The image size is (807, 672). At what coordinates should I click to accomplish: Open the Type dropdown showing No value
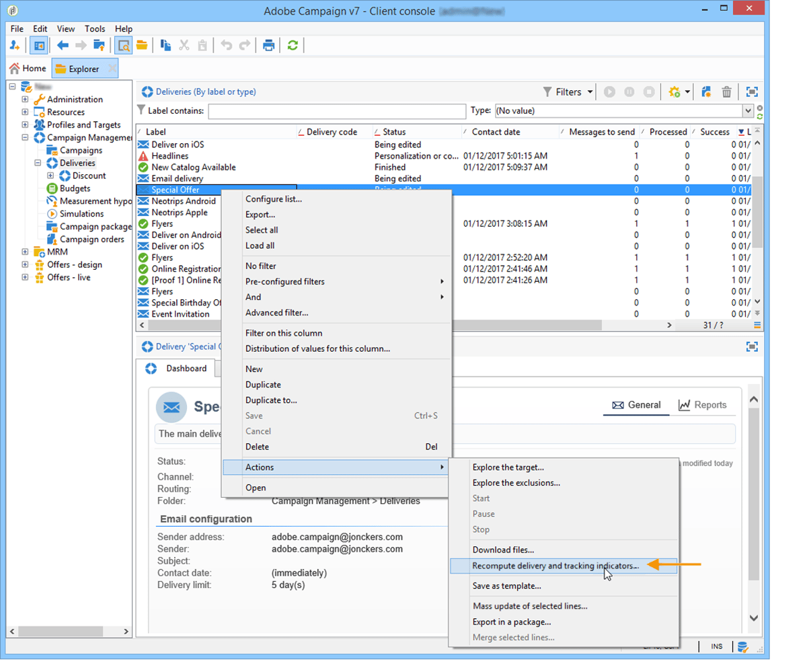click(748, 111)
